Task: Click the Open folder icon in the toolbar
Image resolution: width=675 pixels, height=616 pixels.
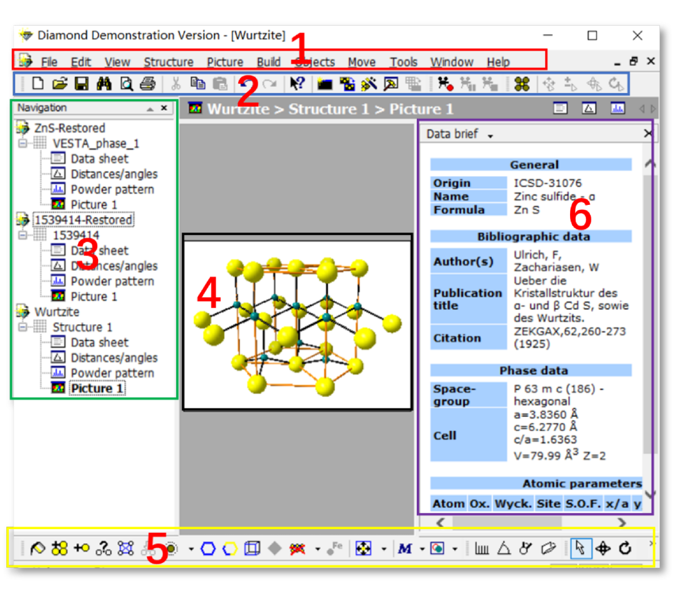Action: pyautogui.click(x=59, y=84)
